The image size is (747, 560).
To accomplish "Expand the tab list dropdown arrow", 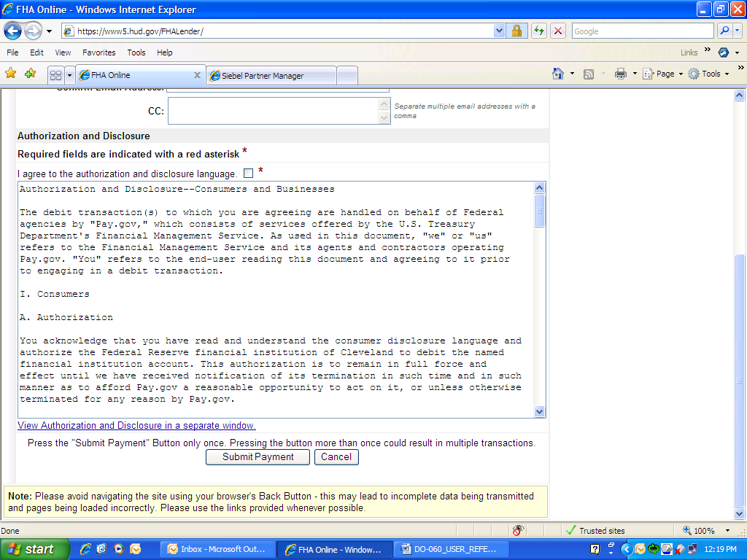I will click(69, 75).
